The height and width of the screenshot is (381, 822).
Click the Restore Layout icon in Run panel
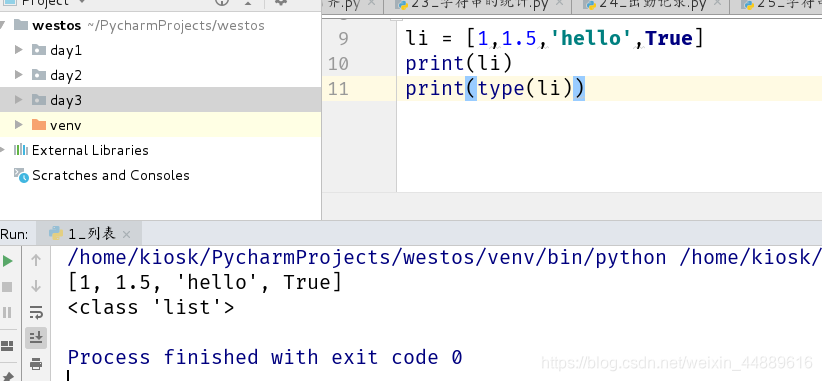click(7, 346)
